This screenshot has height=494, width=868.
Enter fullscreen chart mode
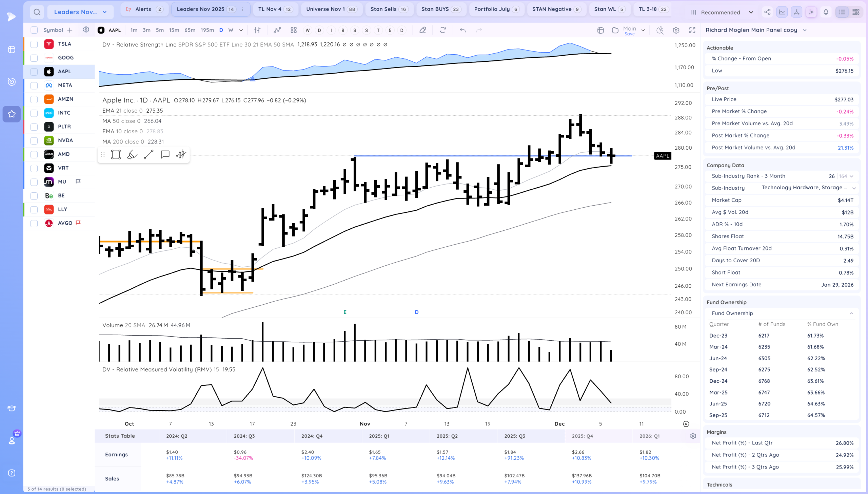(x=692, y=30)
